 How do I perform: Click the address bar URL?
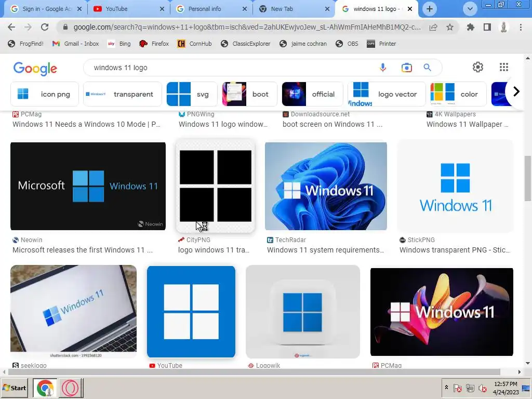point(247,27)
